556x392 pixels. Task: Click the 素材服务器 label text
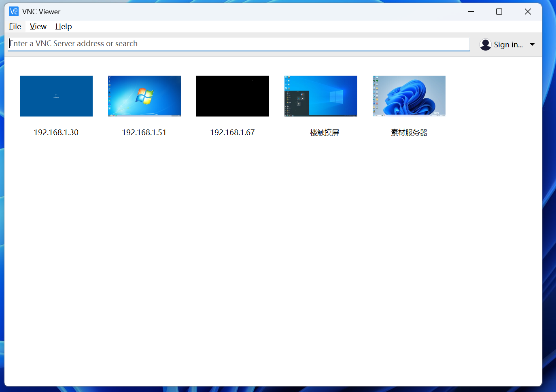pyautogui.click(x=409, y=133)
